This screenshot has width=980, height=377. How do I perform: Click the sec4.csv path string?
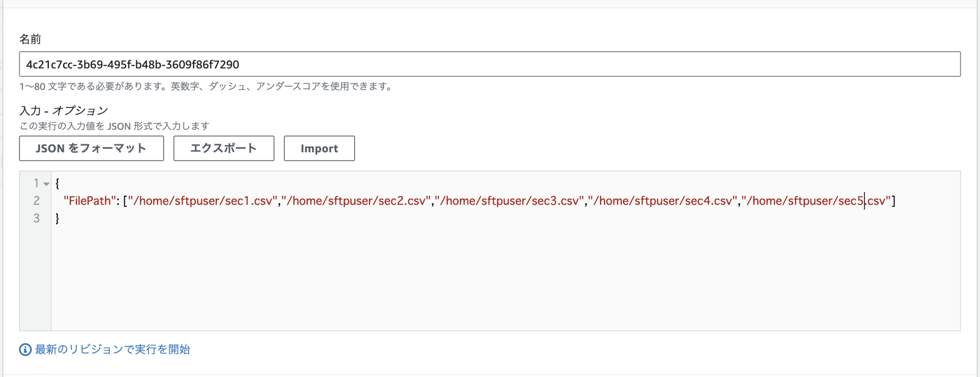tap(663, 201)
